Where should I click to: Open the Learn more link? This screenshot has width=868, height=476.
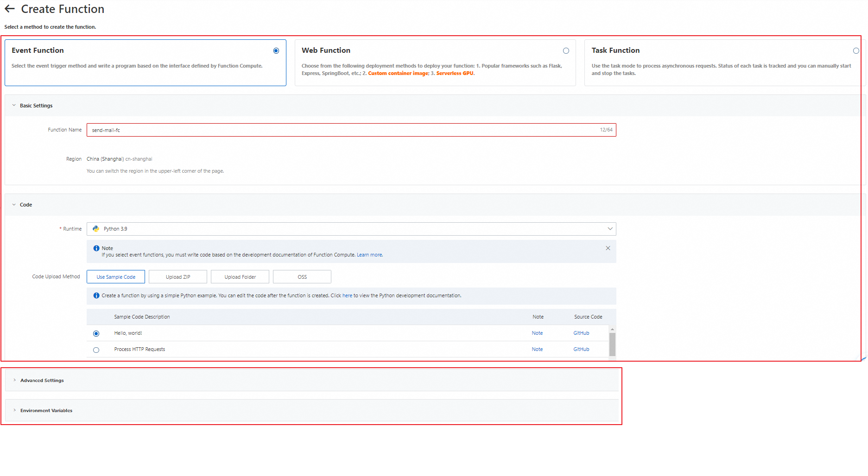(x=369, y=254)
